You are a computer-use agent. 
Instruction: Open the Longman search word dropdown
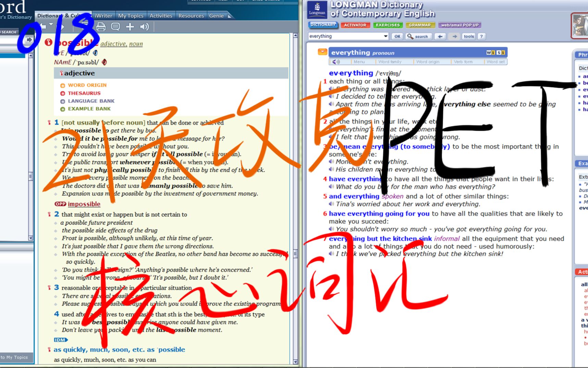pyautogui.click(x=385, y=36)
